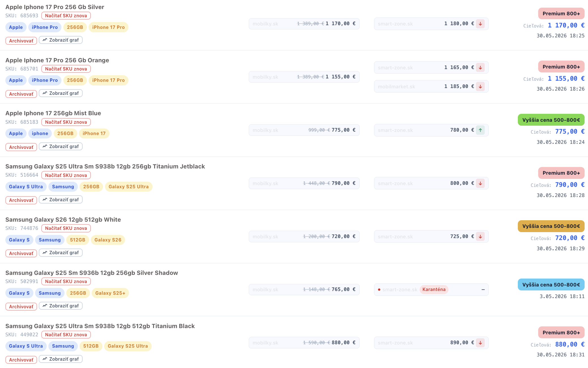Viewport: 588px width, 368px height.
Task: Select the iPhone 17 Pro tag on Silver product
Action: tap(108, 27)
